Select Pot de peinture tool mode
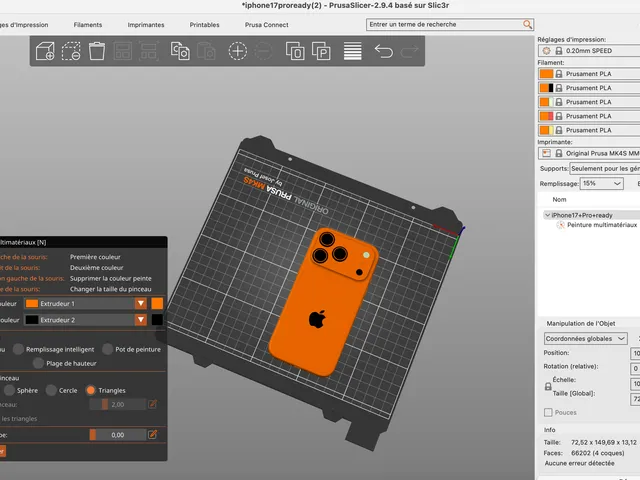 point(108,349)
